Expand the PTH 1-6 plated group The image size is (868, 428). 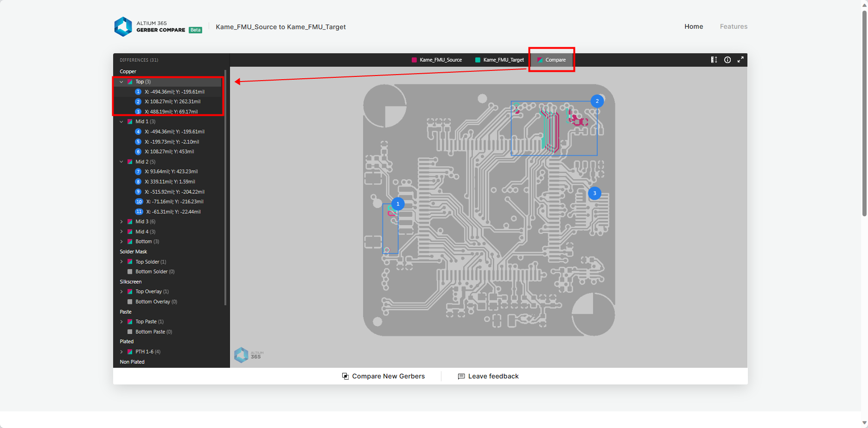pos(121,352)
